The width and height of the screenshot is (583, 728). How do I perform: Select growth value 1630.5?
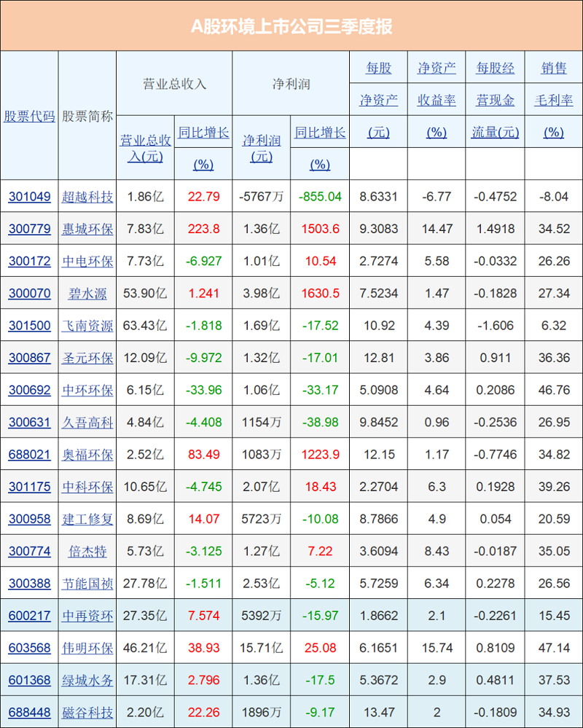320,294
